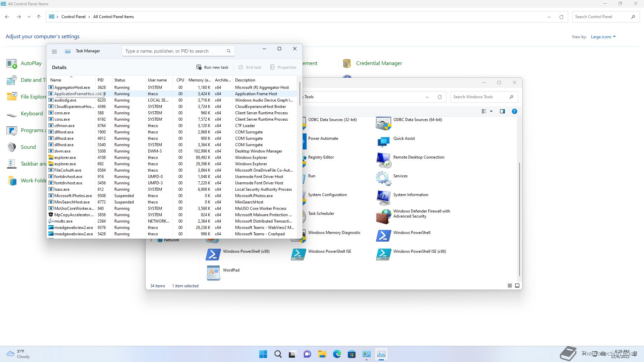Image resolution: width=644 pixels, height=362 pixels.
Task: Open System Configuration
Action: click(325, 198)
